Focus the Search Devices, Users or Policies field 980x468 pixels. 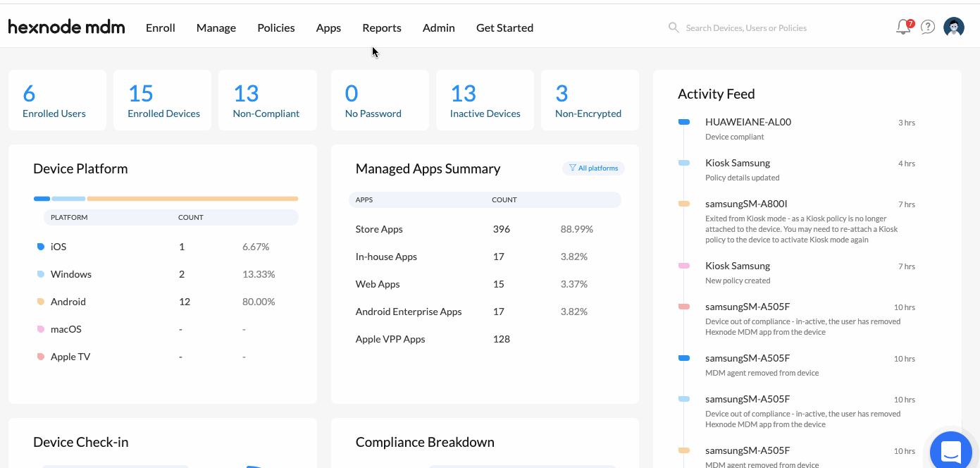(746, 28)
